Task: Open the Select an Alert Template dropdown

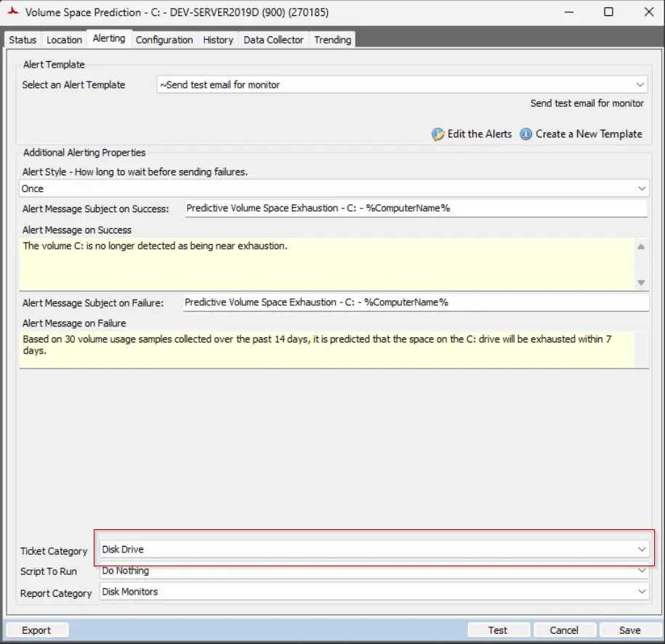Action: point(402,84)
